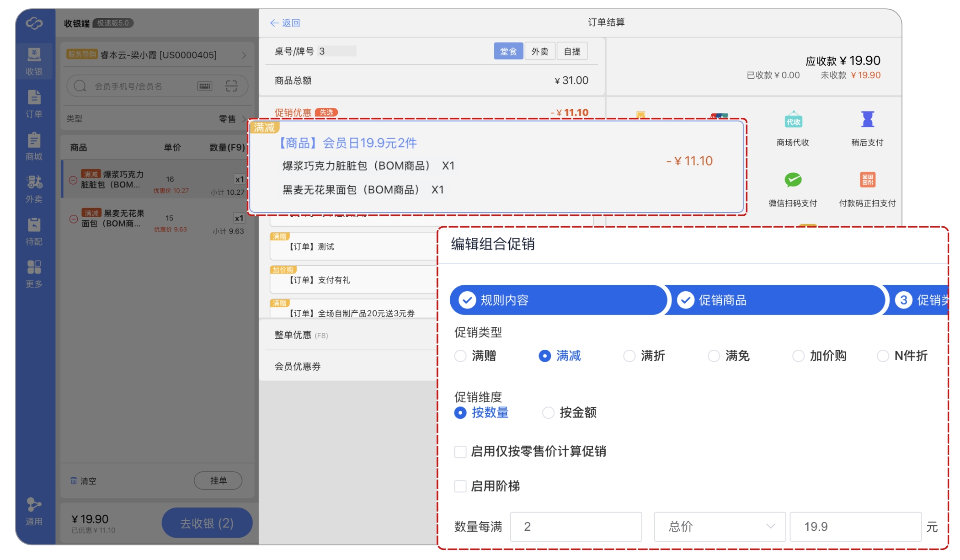The image size is (960, 560).
Task: Switch to 外卖 order mode tab
Action: [x=540, y=51]
